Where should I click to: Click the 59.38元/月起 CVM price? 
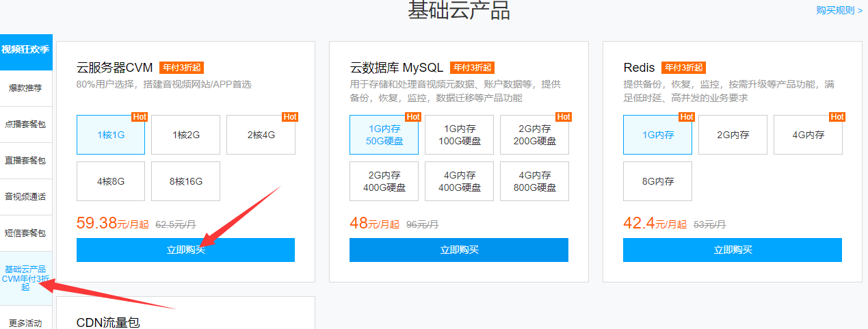(x=114, y=222)
